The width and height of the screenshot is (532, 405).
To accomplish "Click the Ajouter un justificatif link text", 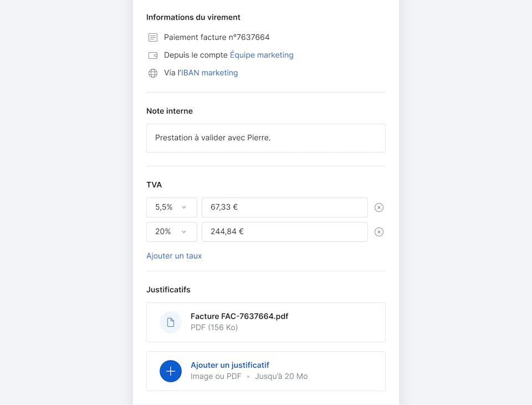I will (229, 365).
